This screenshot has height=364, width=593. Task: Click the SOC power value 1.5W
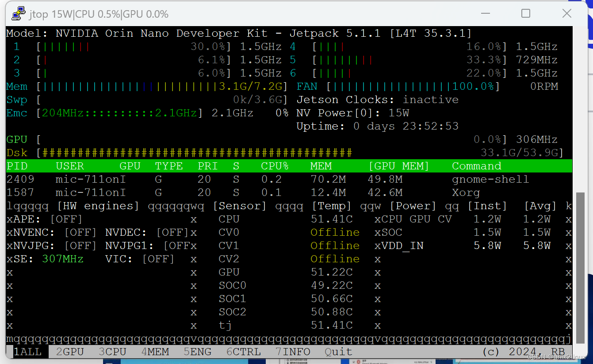click(487, 232)
